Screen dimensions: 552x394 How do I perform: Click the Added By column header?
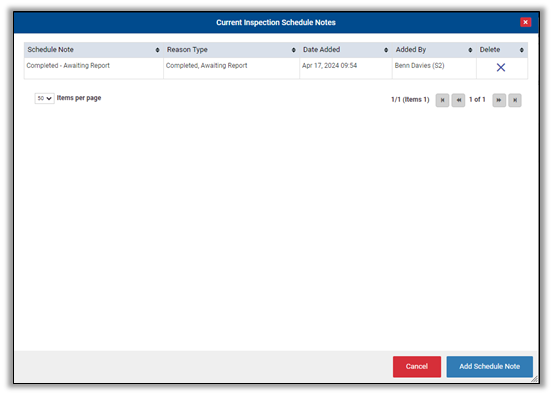click(x=434, y=50)
